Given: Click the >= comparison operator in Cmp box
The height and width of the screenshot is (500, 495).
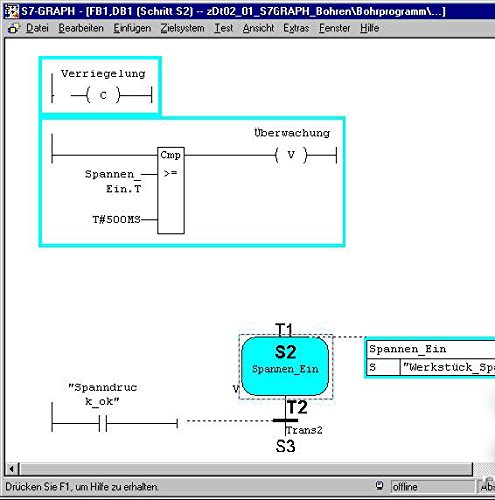Looking at the screenshot, I should pos(170,173).
